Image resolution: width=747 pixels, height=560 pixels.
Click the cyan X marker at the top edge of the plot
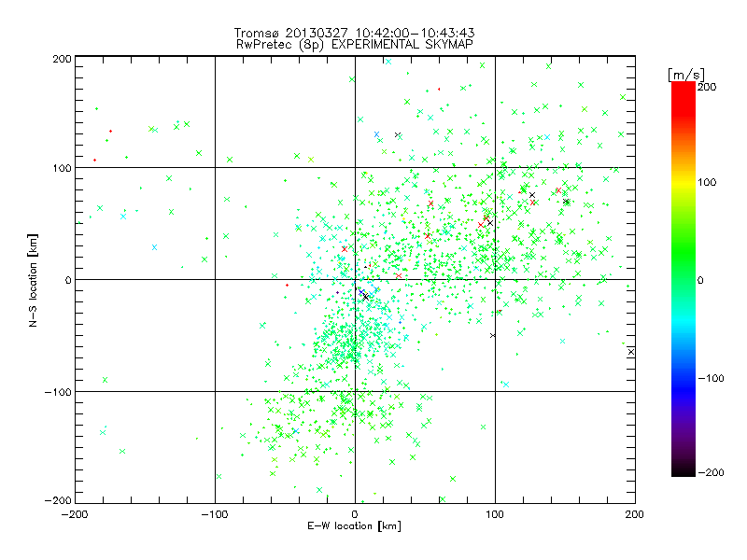388,62
